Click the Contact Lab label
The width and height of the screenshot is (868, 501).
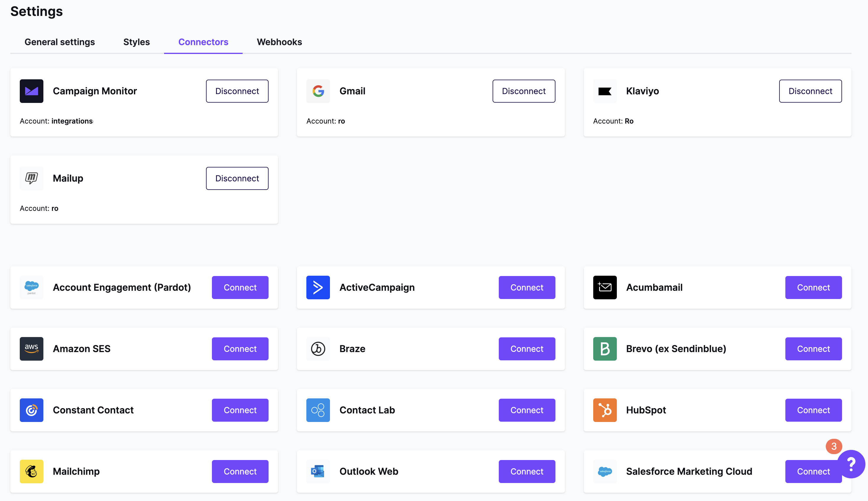pyautogui.click(x=367, y=410)
